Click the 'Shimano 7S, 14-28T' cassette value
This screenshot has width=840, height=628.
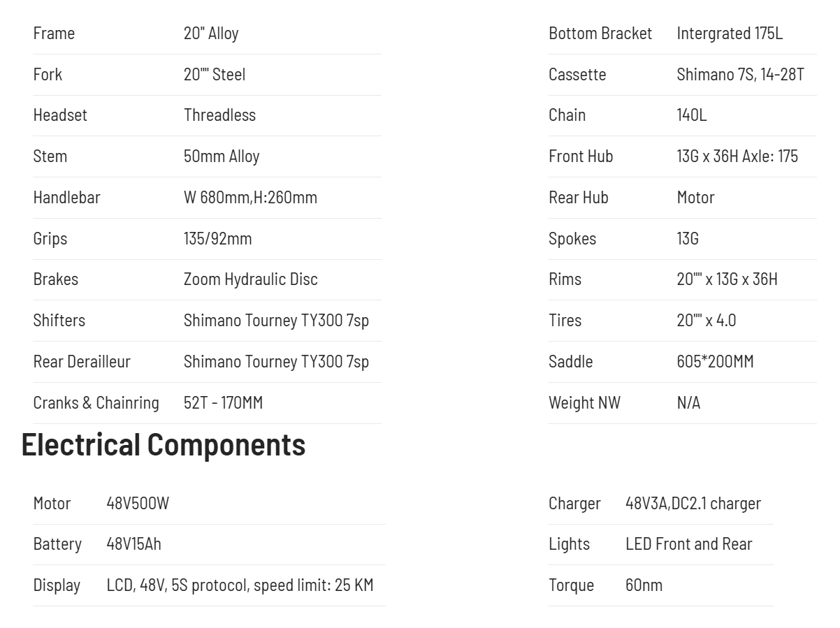pos(740,75)
